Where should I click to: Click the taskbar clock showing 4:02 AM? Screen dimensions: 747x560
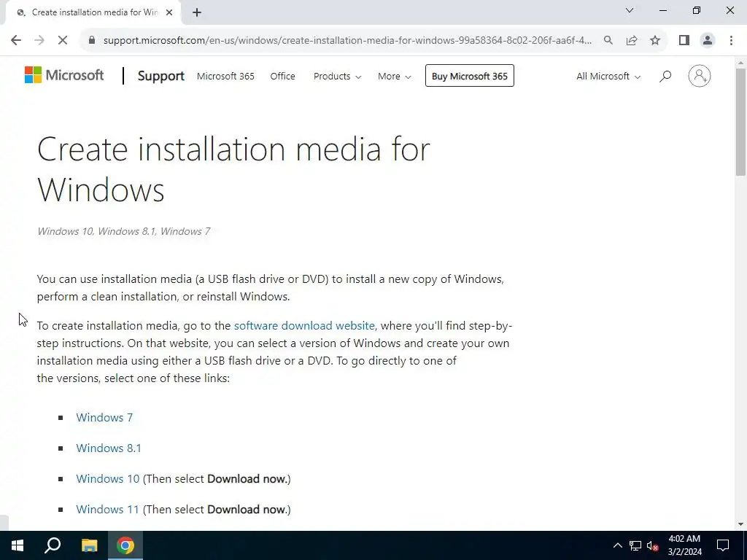[x=684, y=545]
